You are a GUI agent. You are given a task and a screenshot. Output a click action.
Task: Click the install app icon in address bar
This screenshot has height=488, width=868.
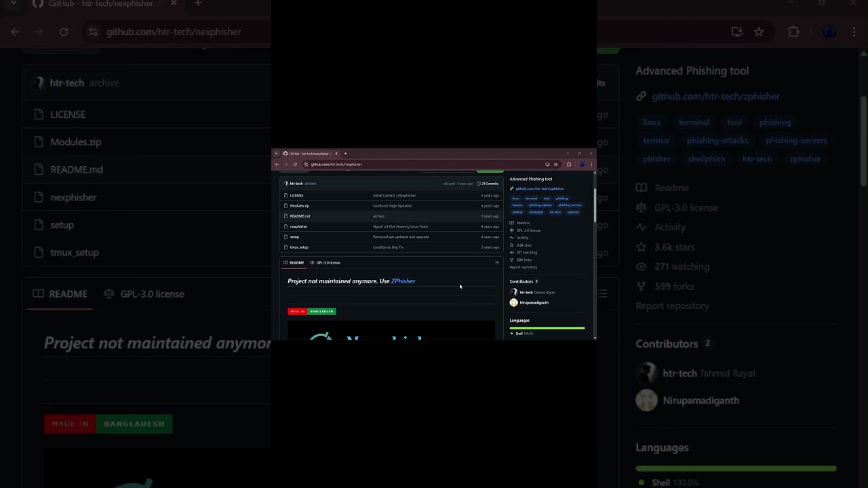547,165
